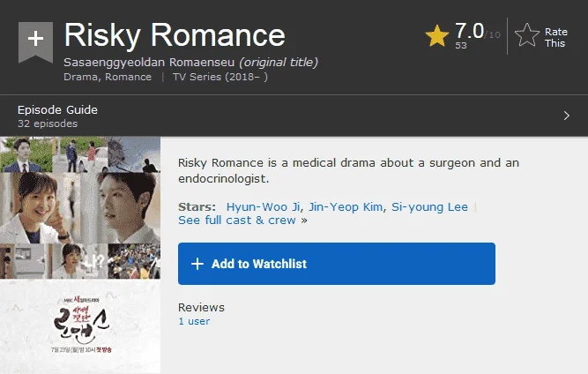The height and width of the screenshot is (374, 588).
Task: Open the 1 user reviews link
Action: pyautogui.click(x=194, y=321)
